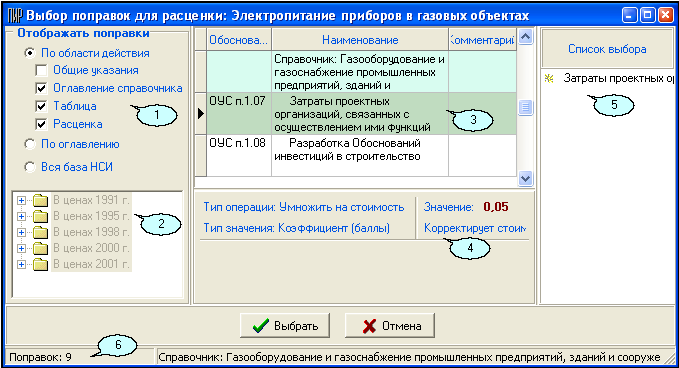This screenshot has width=679, height=368.
Task: Click the Затраты проектных организаций name cell
Action: pos(360,113)
